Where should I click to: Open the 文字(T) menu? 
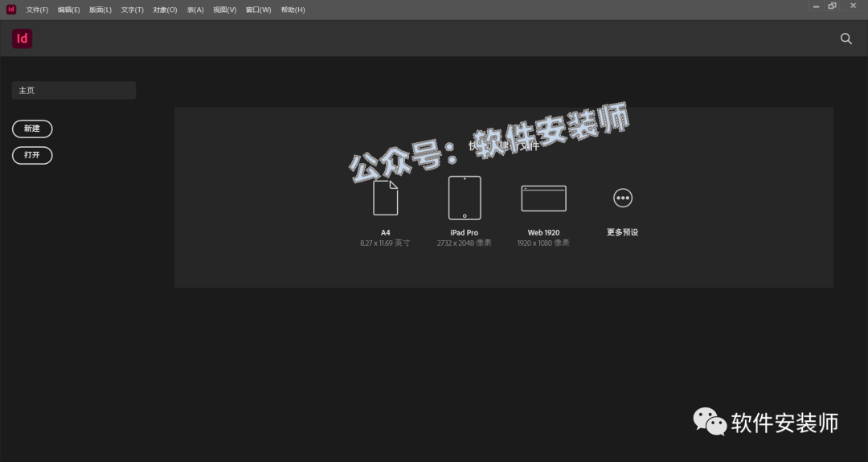pyautogui.click(x=133, y=10)
